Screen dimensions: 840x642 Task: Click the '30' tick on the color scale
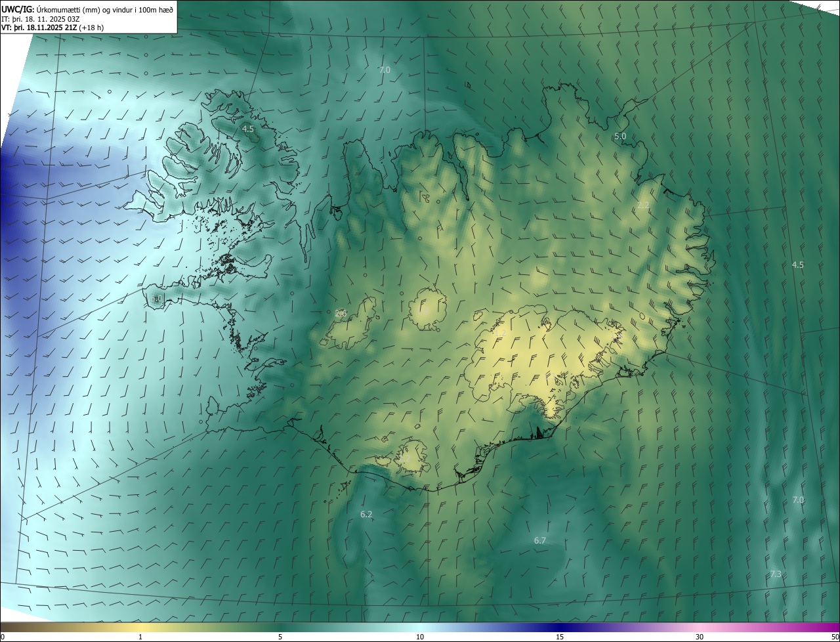pyautogui.click(x=700, y=637)
